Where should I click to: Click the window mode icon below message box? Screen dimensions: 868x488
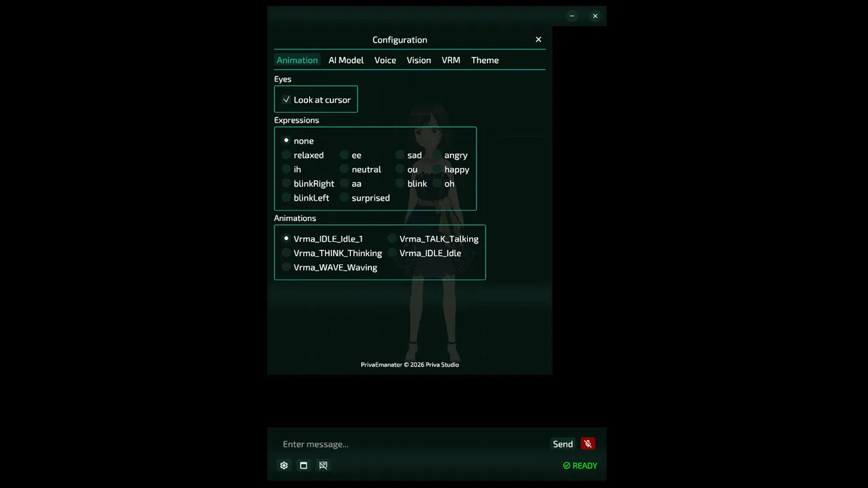point(304,466)
